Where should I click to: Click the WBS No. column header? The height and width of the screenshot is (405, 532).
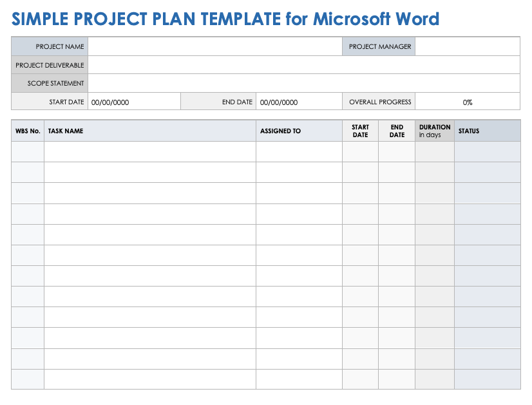click(x=28, y=131)
